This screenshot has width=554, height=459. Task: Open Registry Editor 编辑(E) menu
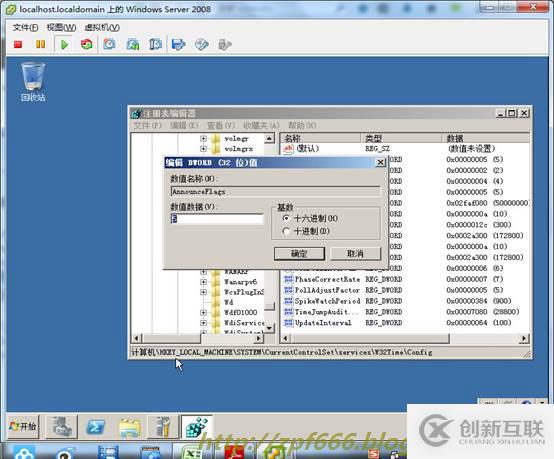[x=184, y=125]
